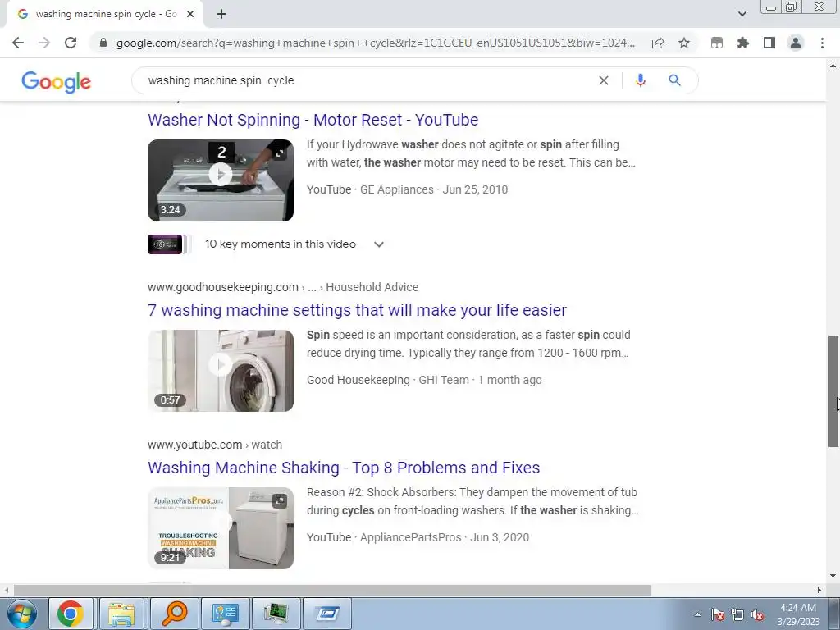
Task: Click the scroll up arrow
Action: click(833, 66)
